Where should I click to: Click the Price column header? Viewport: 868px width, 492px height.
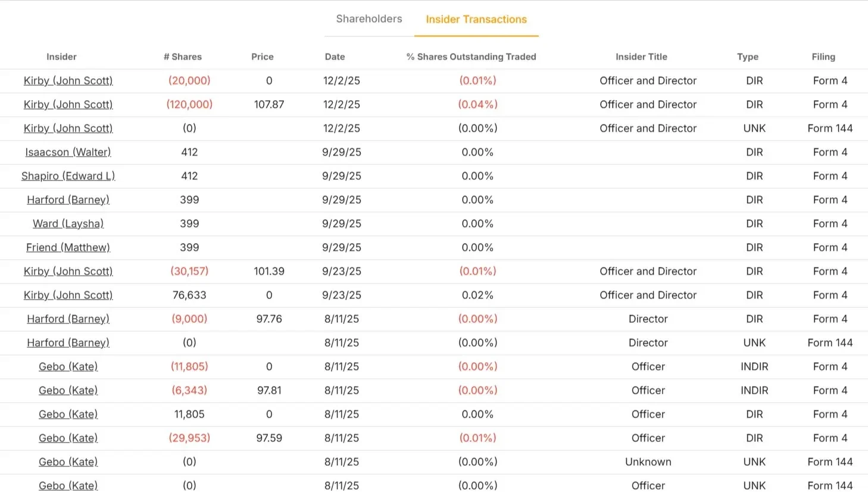coord(263,57)
